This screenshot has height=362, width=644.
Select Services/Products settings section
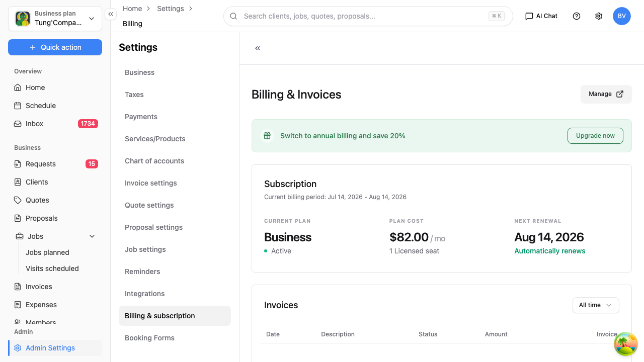tap(175, 139)
